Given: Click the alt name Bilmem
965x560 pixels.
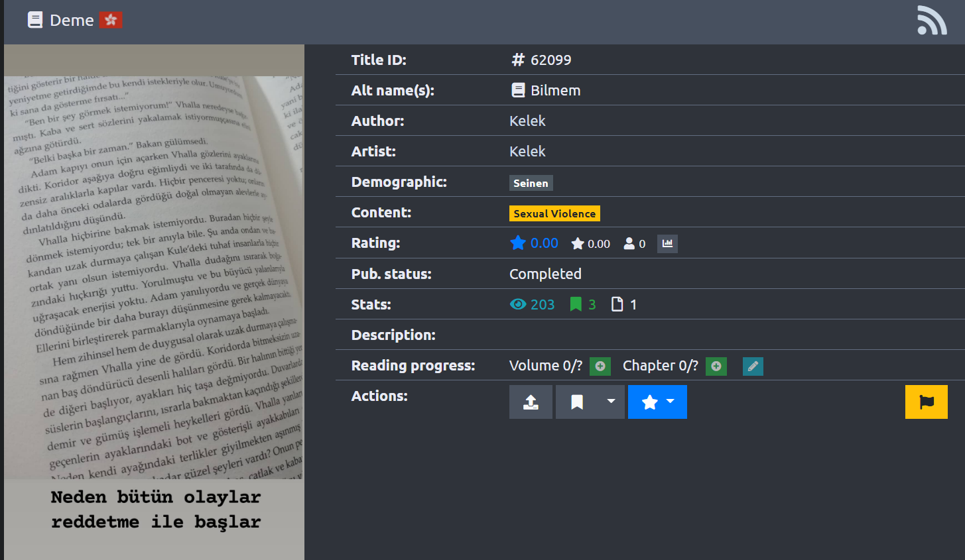Looking at the screenshot, I should 556,90.
